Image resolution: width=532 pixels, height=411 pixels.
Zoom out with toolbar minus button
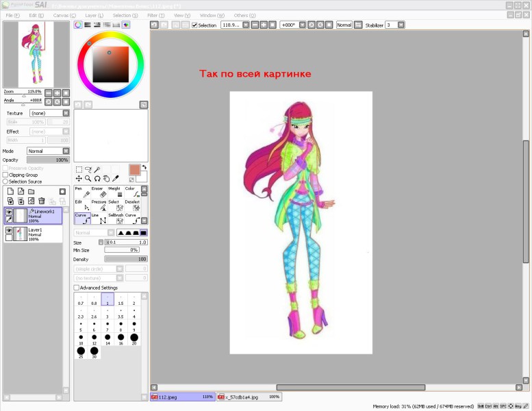click(255, 25)
